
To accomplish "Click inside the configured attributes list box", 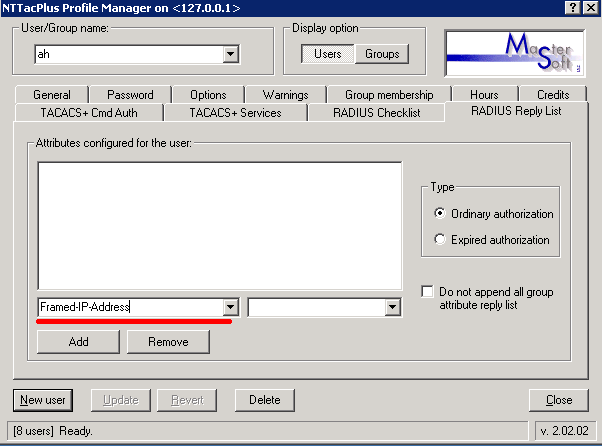I will [x=220, y=226].
